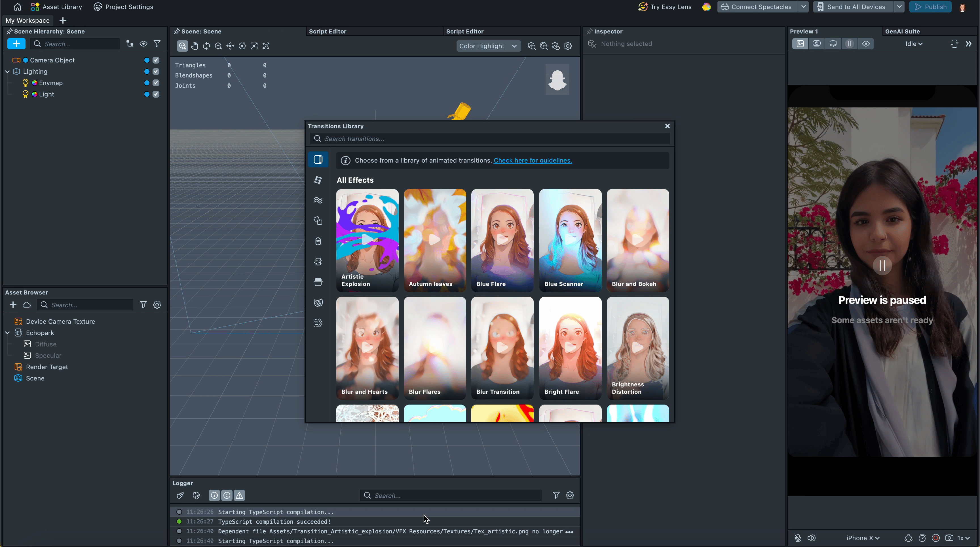
Task: Click the Snapchat ghost icon in scene view
Action: click(x=557, y=79)
